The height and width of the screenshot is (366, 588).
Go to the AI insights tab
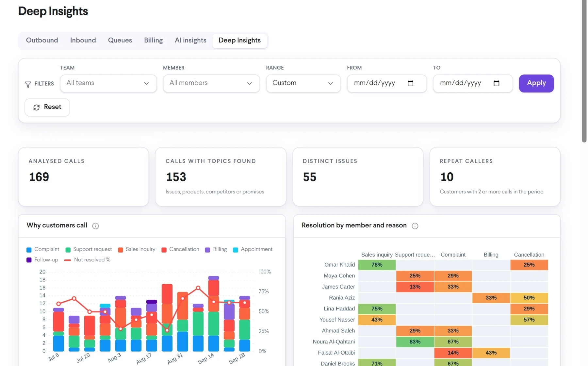coord(190,41)
